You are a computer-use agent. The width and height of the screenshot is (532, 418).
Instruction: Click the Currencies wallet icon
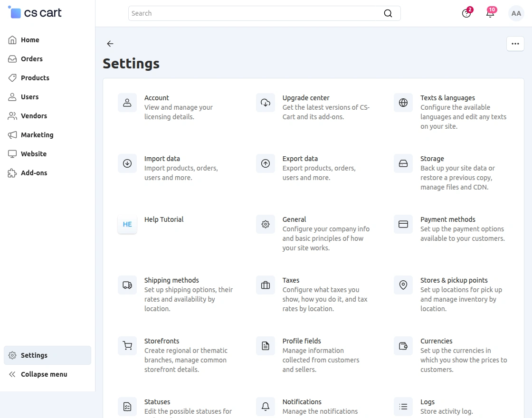coord(403,346)
